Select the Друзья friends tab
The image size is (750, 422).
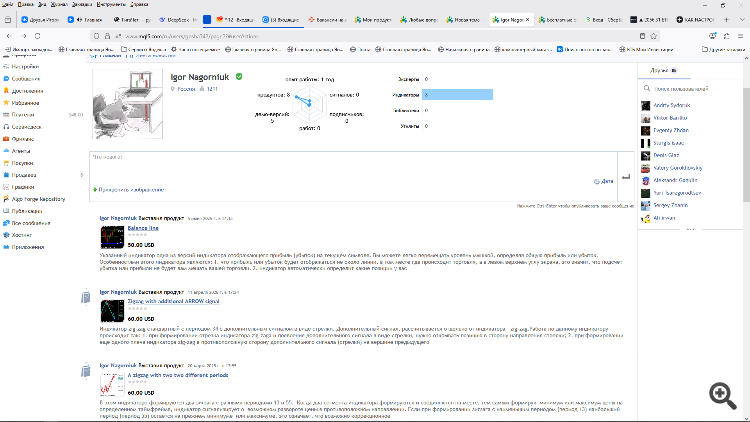tap(664, 70)
